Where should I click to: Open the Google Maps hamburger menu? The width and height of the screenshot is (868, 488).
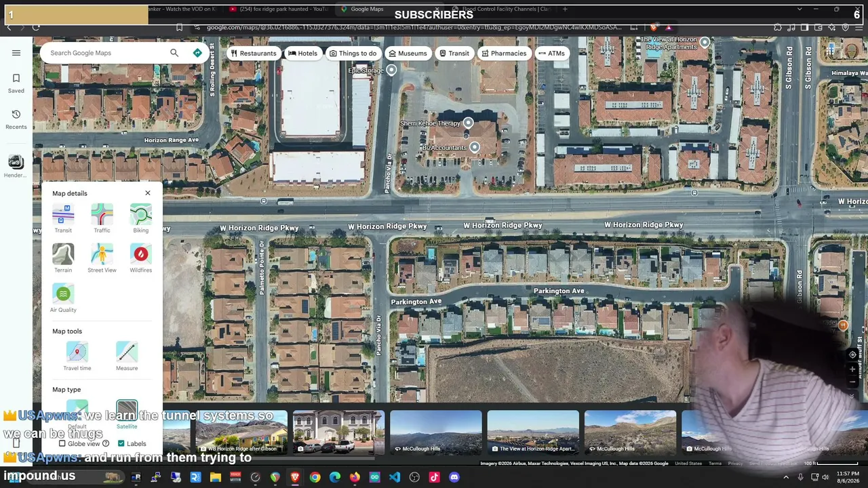[16, 53]
